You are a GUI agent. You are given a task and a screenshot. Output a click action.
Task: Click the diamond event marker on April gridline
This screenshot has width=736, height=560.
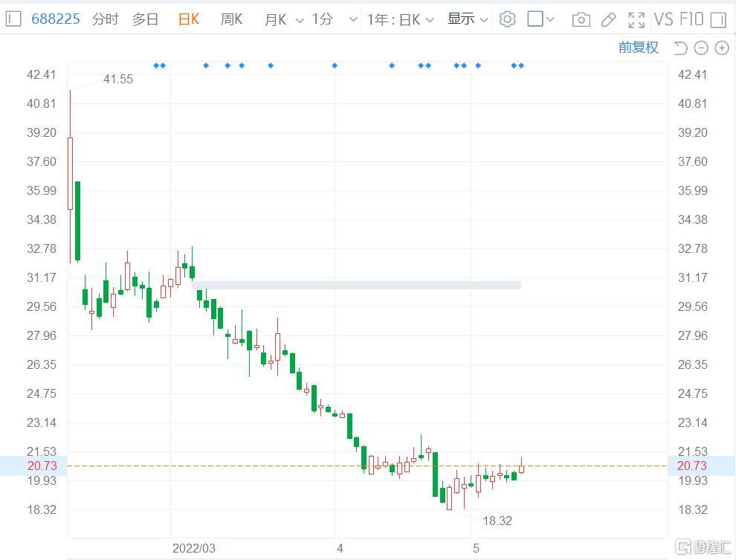point(335,65)
